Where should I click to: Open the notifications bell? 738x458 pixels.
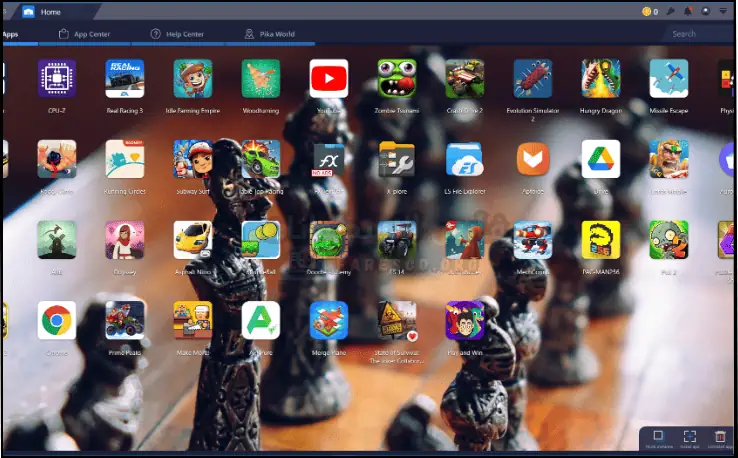point(686,11)
